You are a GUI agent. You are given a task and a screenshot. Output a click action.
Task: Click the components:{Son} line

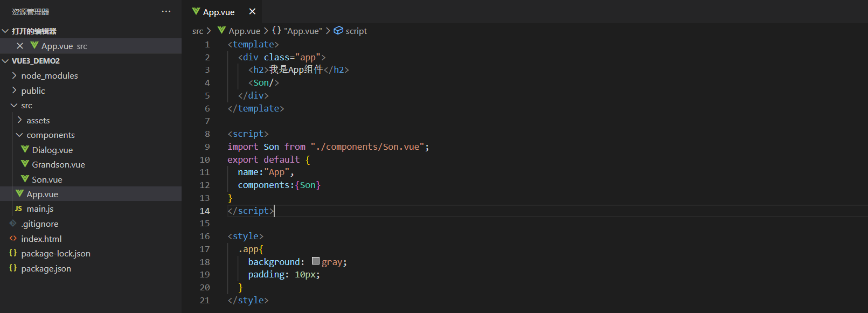(x=279, y=185)
